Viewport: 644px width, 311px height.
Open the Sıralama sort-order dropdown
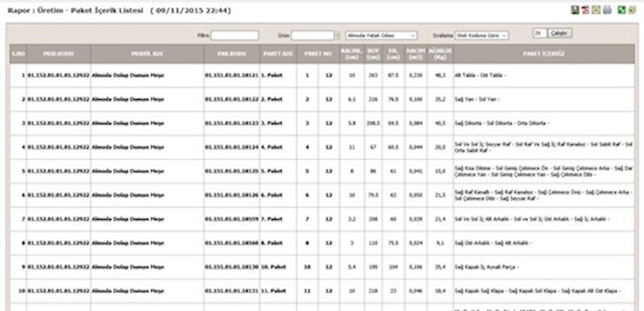[x=481, y=35]
